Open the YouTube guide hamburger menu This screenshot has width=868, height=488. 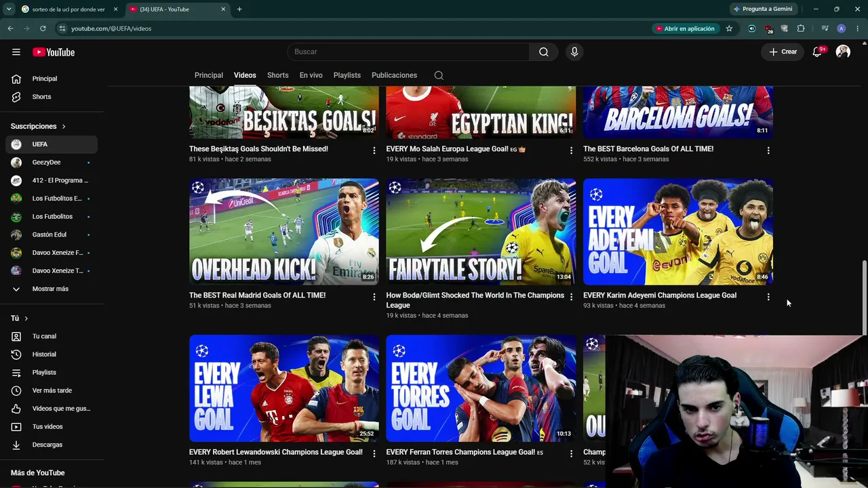(x=16, y=52)
